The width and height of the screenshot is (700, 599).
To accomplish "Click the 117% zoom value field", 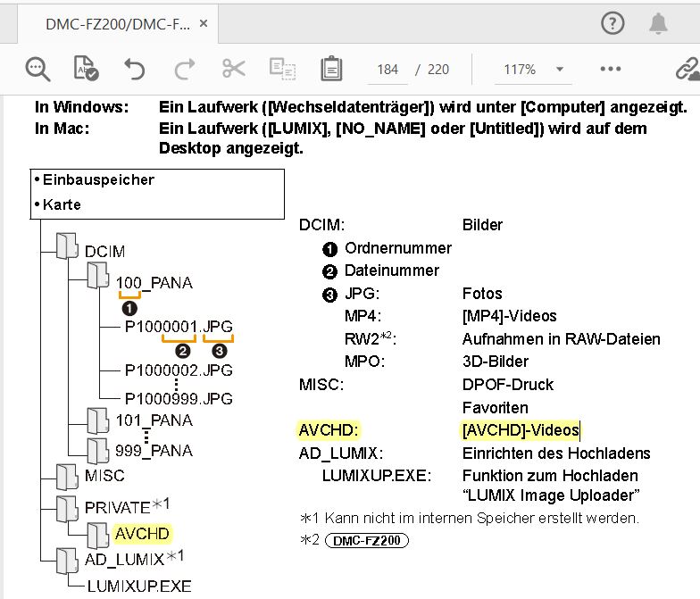I will pyautogui.click(x=520, y=70).
